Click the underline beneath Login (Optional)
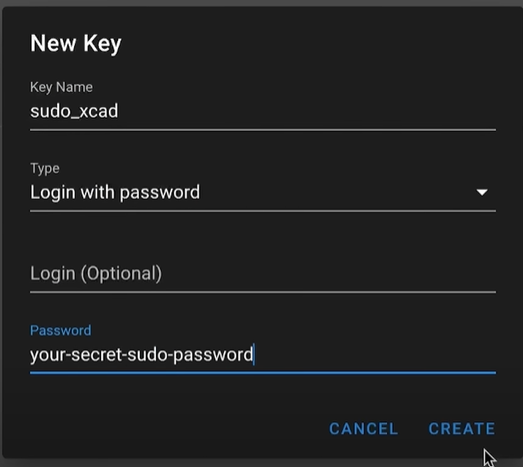 [263, 292]
